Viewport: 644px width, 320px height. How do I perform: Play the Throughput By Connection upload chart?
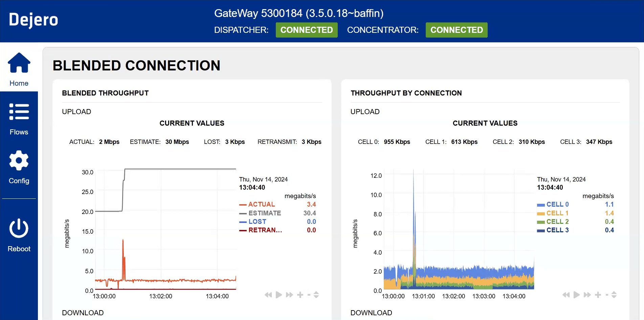577,295
